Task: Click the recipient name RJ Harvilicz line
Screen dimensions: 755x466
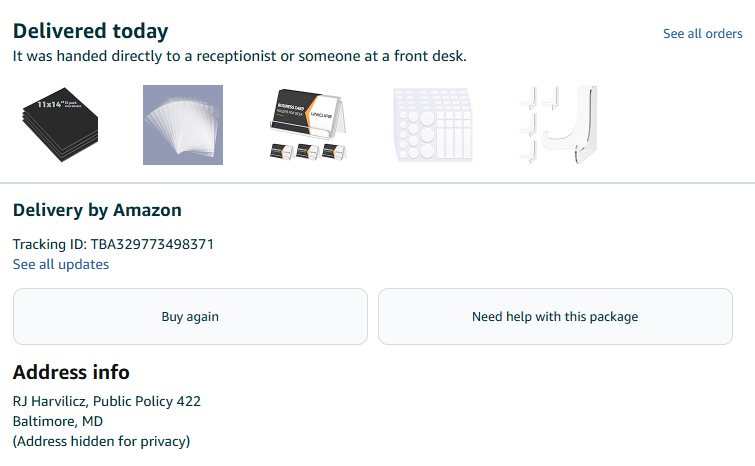Action: [x=49, y=401]
